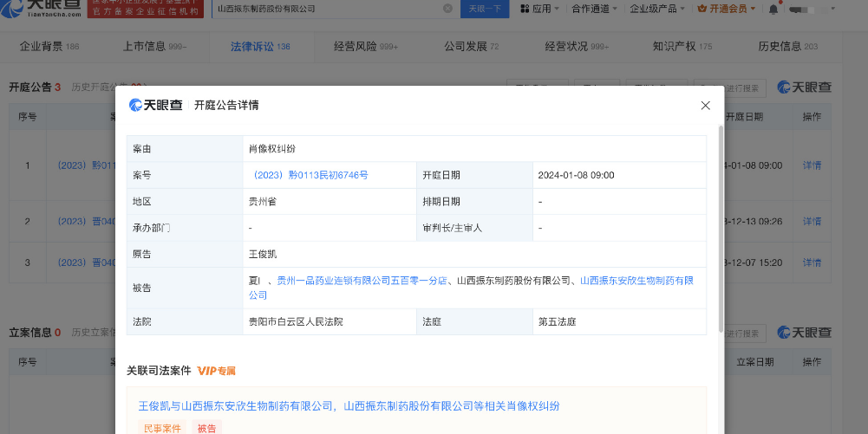Open 详情 for row 3 hearing
The height and width of the screenshot is (434, 868).
[x=812, y=262]
